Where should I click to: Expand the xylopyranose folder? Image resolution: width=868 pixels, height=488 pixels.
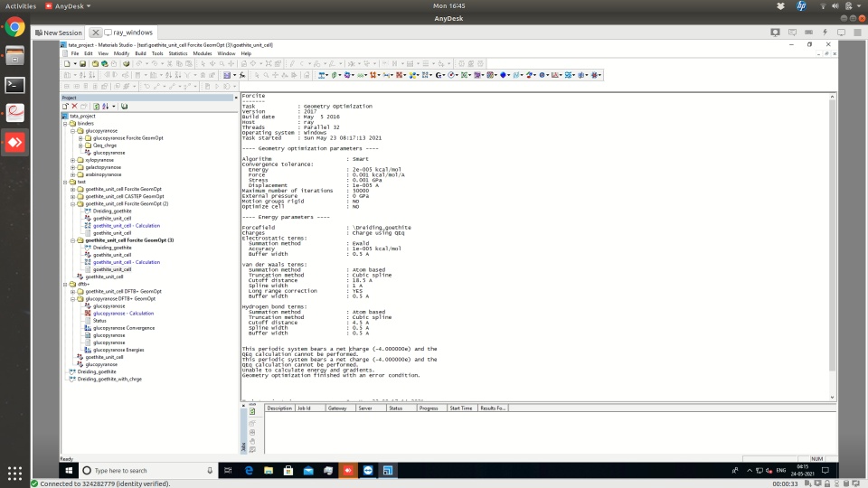(72, 160)
